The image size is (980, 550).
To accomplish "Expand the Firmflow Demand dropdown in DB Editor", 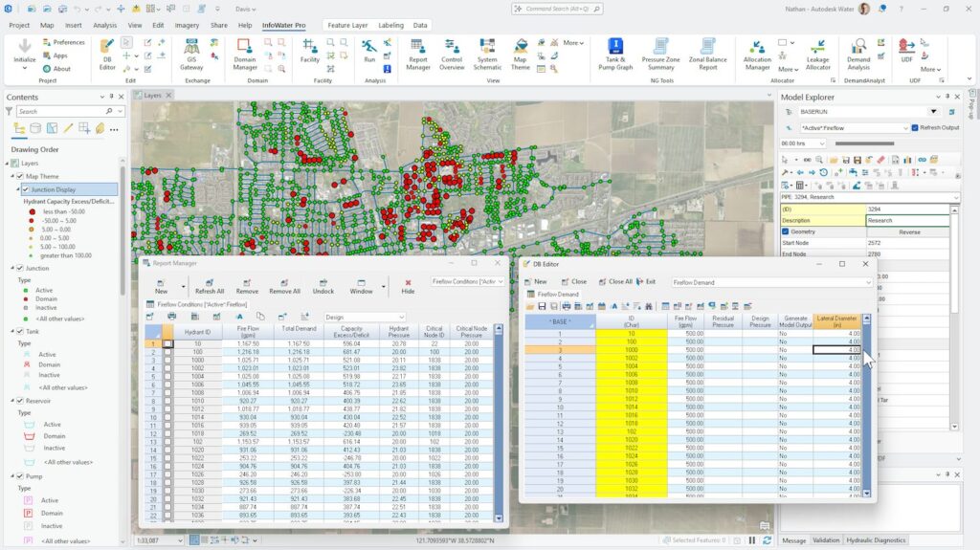I will click(865, 282).
